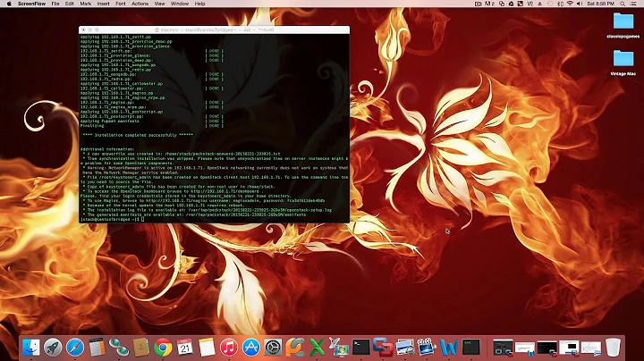Open the dark terminal-style app right of Word
The image size is (644, 361).
coord(470,348)
